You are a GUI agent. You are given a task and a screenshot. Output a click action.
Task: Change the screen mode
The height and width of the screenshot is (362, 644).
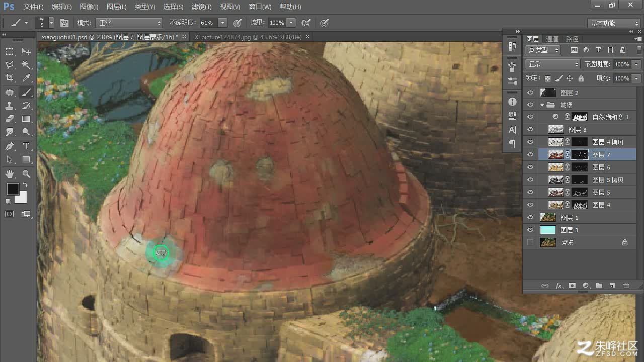26,214
